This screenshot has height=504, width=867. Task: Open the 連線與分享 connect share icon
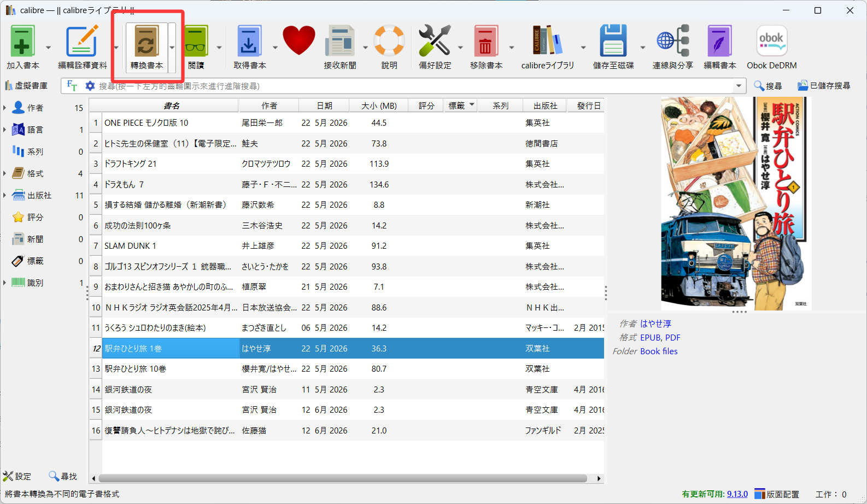pos(673,41)
